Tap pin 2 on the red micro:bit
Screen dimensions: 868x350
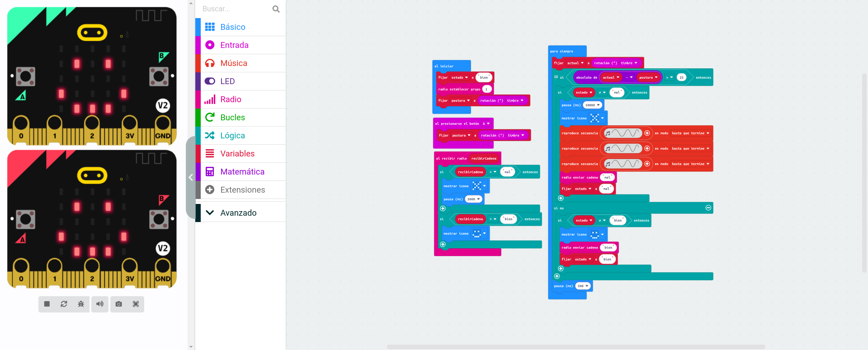click(x=92, y=273)
